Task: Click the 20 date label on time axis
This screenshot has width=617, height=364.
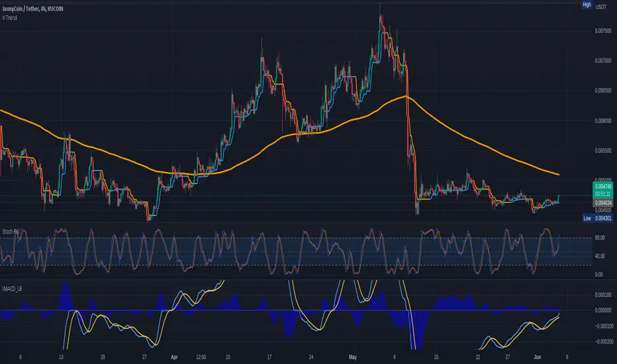Action: tap(103, 357)
